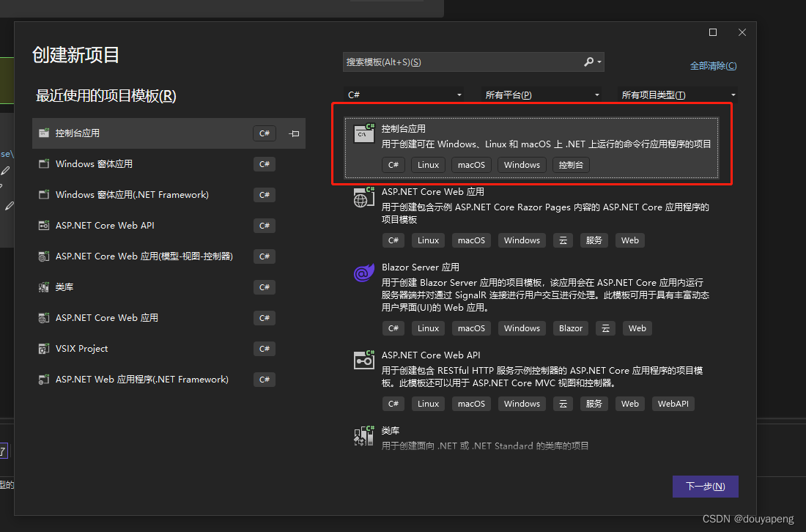Select recent ASP.NET Core Web 应用(模型-视图-控制器)
This screenshot has width=806, height=532.
(x=169, y=256)
